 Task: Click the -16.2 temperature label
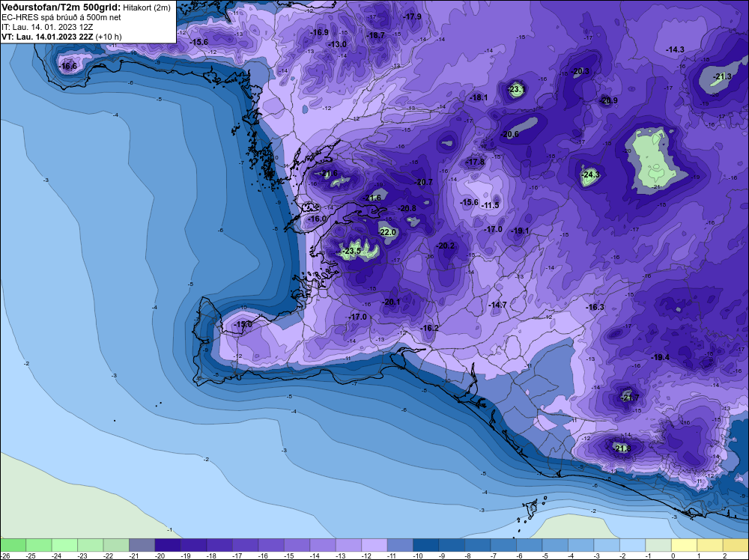429,328
